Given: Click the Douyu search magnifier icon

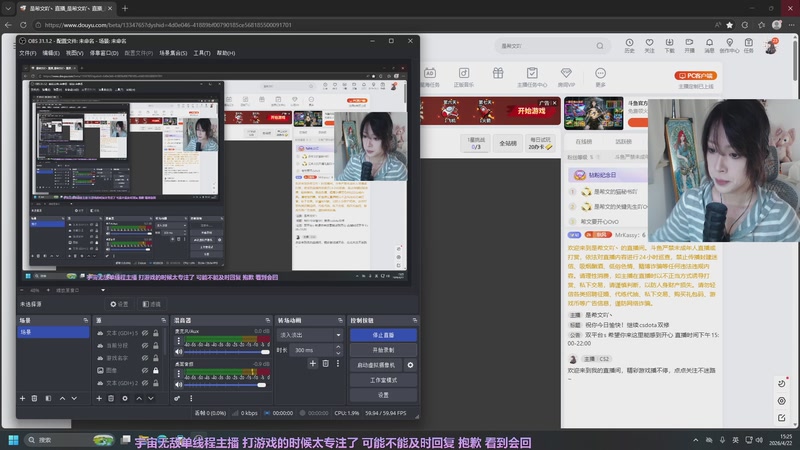Looking at the screenshot, I should 600,46.
